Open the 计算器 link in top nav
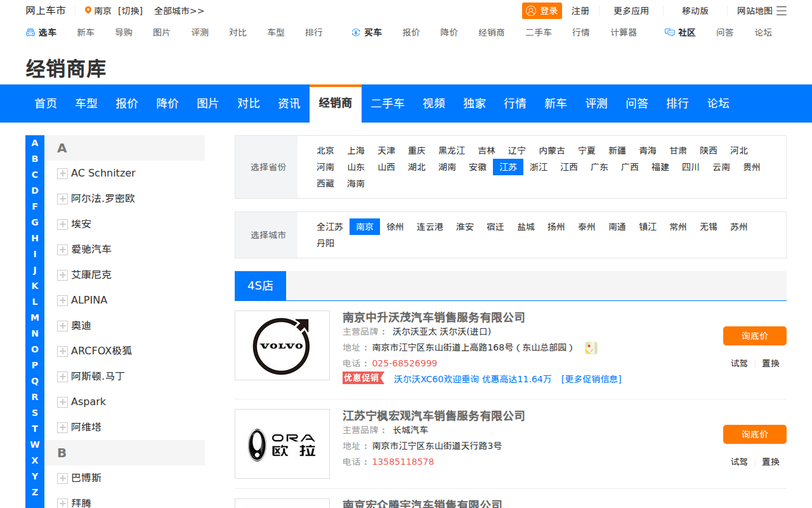 tap(624, 32)
